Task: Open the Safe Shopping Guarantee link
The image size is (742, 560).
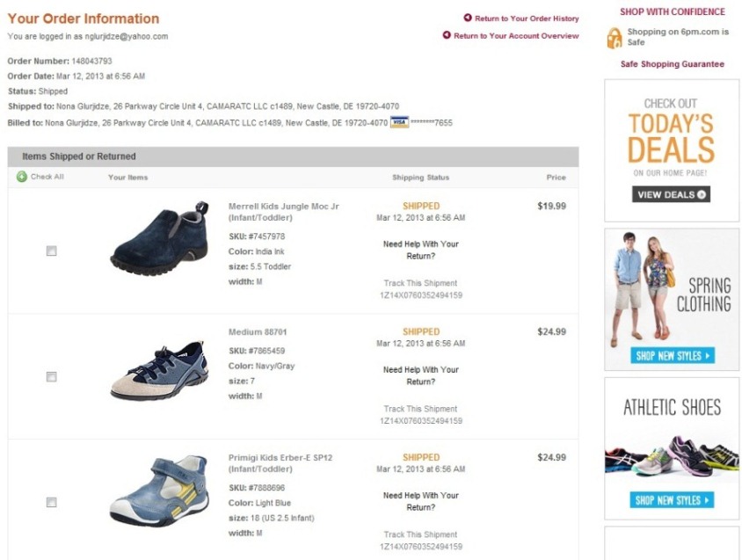Action: point(672,64)
